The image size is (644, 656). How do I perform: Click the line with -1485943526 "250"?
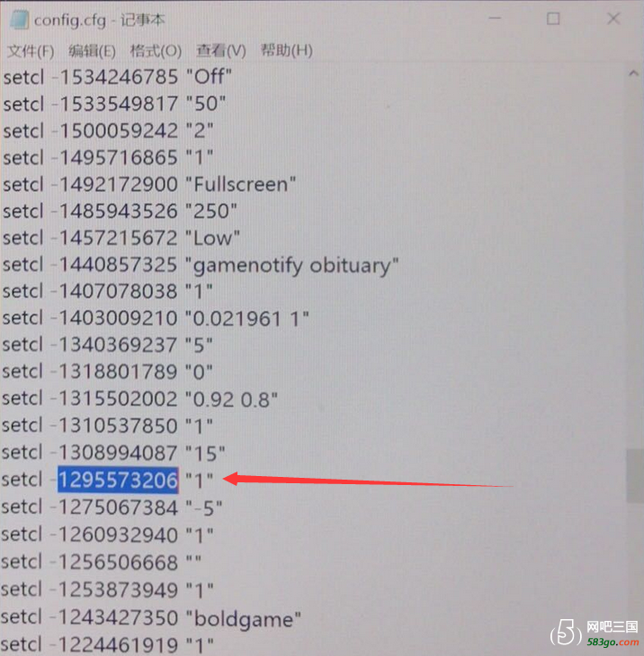(120, 211)
